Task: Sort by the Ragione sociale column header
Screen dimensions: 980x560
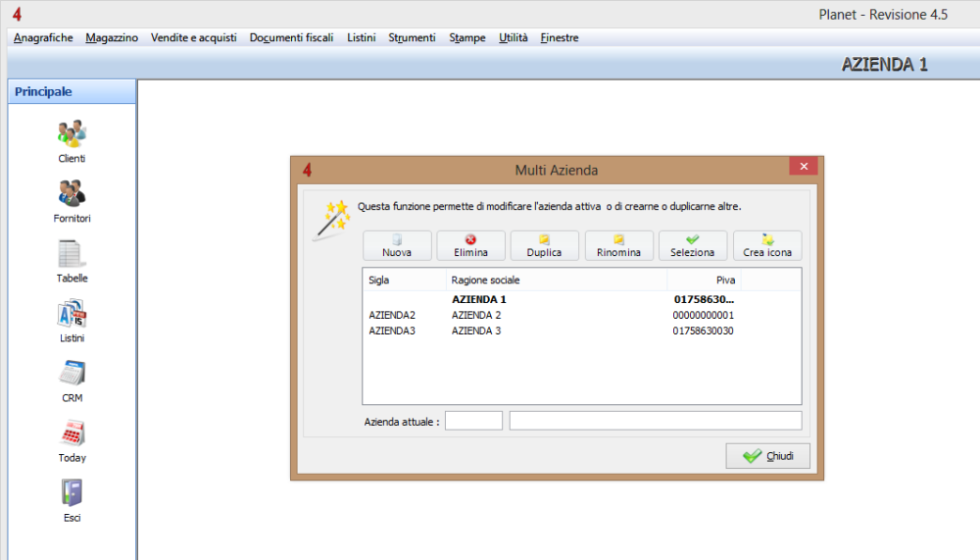Action: pos(557,280)
